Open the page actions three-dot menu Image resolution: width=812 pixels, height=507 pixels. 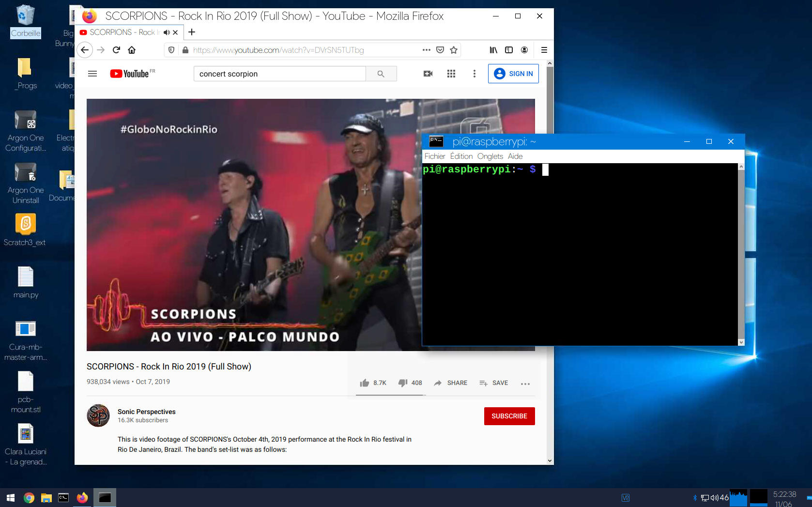pyautogui.click(x=426, y=50)
